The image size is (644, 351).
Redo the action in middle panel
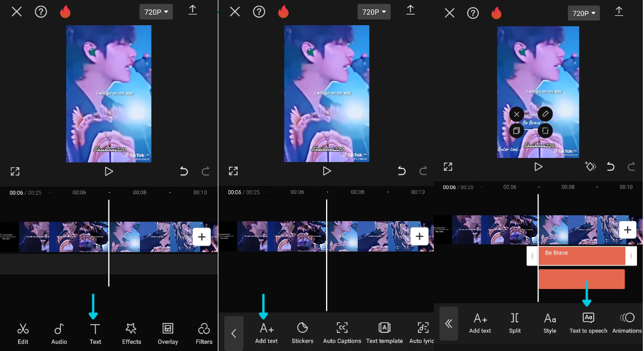coord(423,171)
